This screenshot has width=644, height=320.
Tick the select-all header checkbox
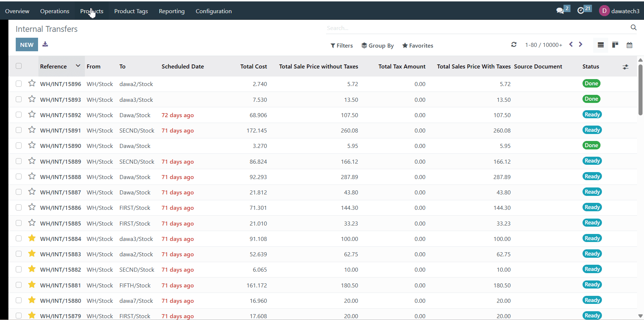click(19, 66)
